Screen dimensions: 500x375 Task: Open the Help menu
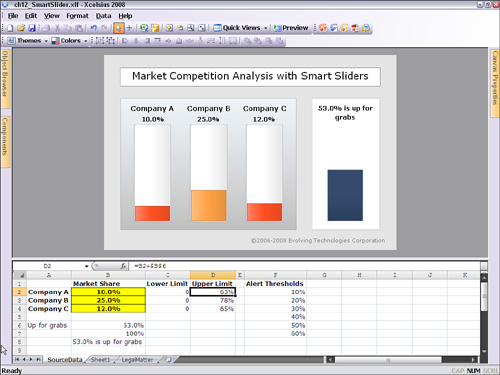pos(125,16)
